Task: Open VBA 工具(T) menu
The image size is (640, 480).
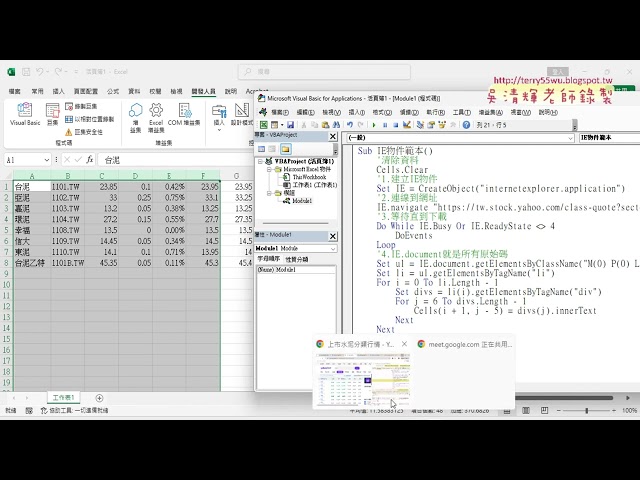Action: click(x=462, y=112)
